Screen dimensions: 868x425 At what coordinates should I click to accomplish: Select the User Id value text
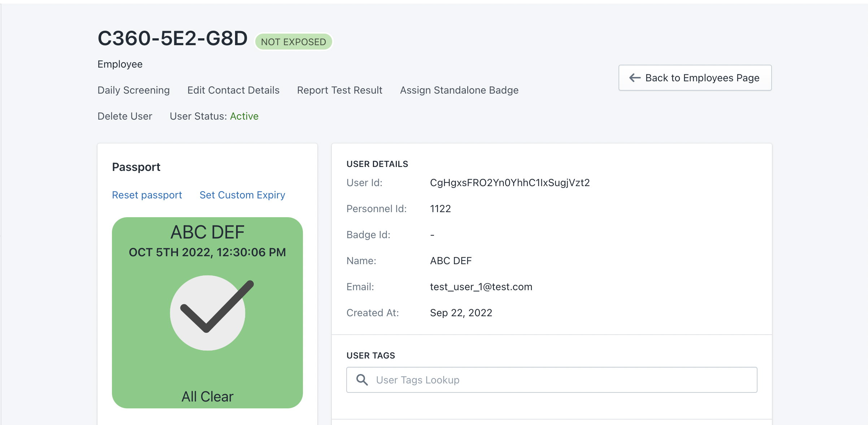click(x=510, y=183)
